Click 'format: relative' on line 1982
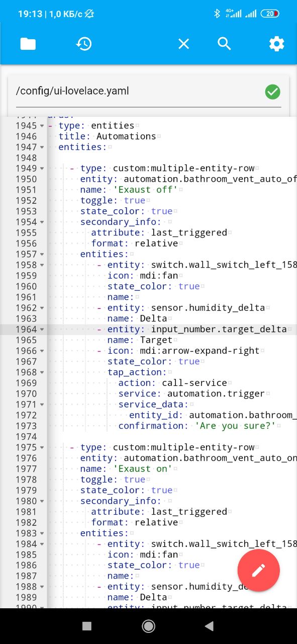The image size is (297, 644). (x=134, y=522)
